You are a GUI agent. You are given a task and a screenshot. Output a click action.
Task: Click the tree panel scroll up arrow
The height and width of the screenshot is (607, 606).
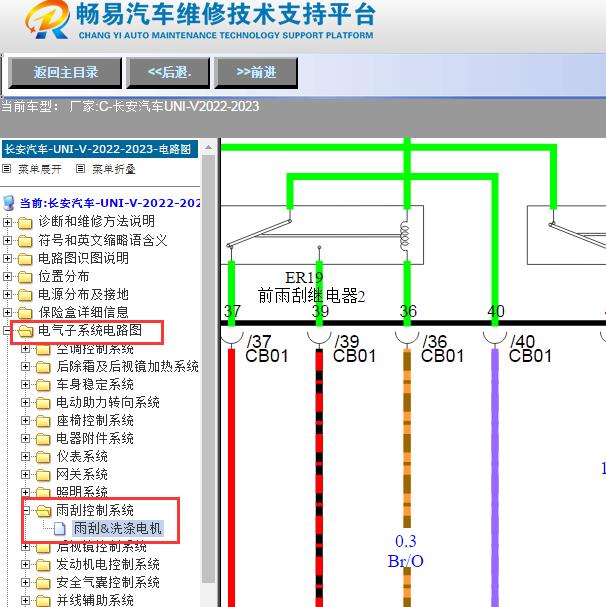click(x=208, y=147)
